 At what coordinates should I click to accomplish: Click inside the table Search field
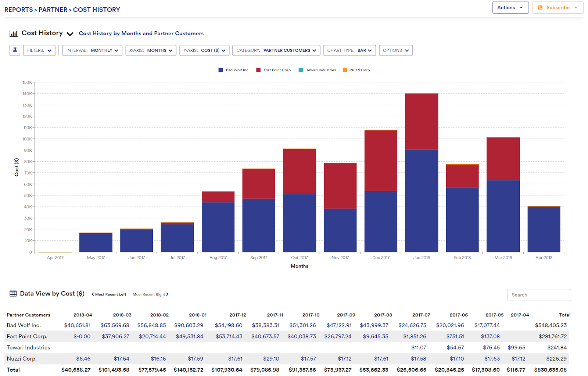coord(539,294)
